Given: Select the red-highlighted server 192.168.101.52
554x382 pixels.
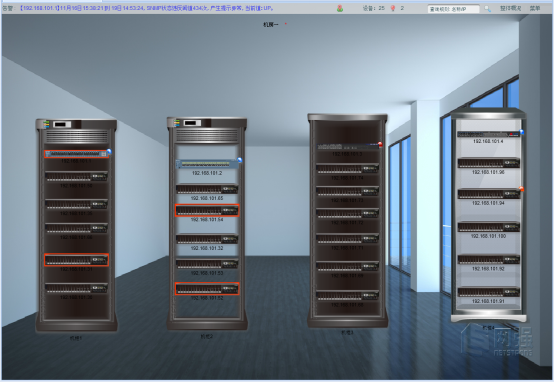Looking at the screenshot, I should 207,289.
